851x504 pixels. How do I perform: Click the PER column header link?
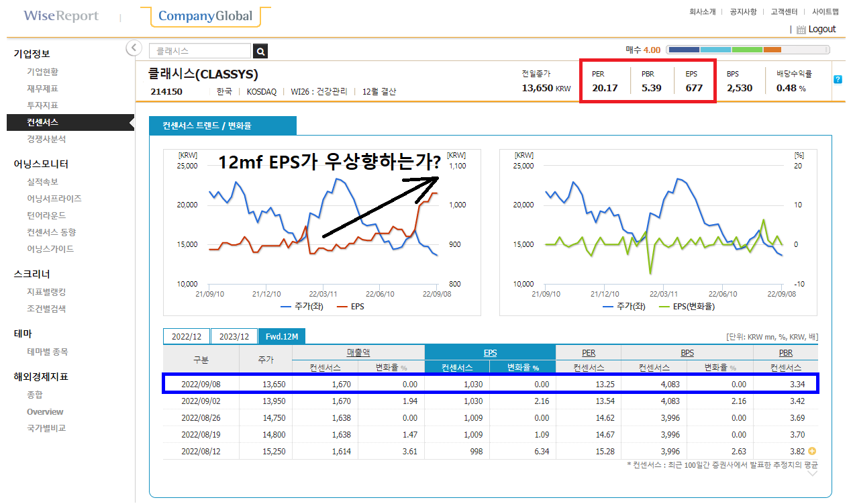pyautogui.click(x=589, y=352)
